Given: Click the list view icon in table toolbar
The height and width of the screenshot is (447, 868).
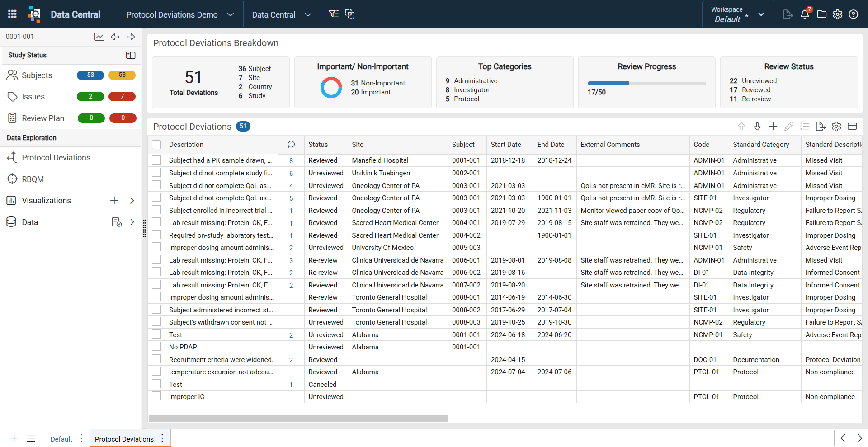Looking at the screenshot, I should 805,127.
